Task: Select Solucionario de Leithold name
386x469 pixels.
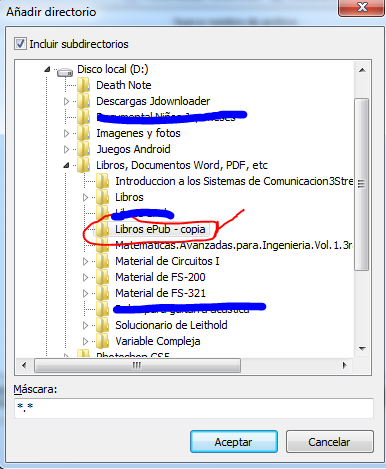Action: [171, 325]
